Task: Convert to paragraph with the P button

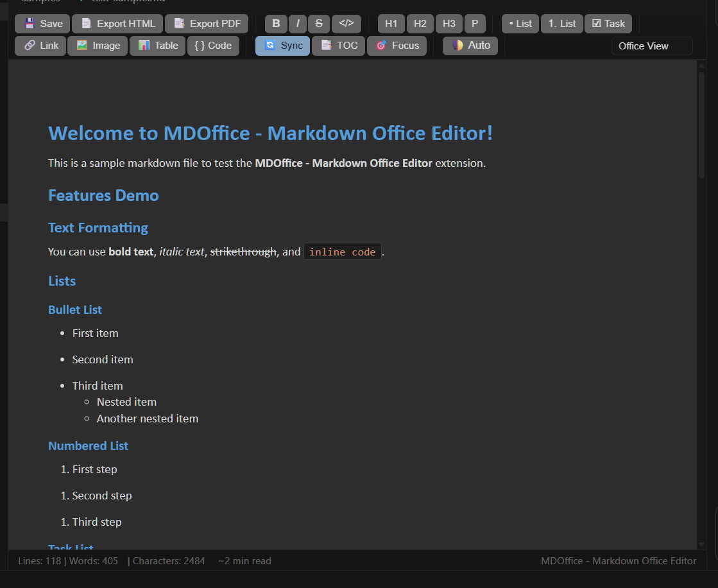Action: [x=475, y=24]
